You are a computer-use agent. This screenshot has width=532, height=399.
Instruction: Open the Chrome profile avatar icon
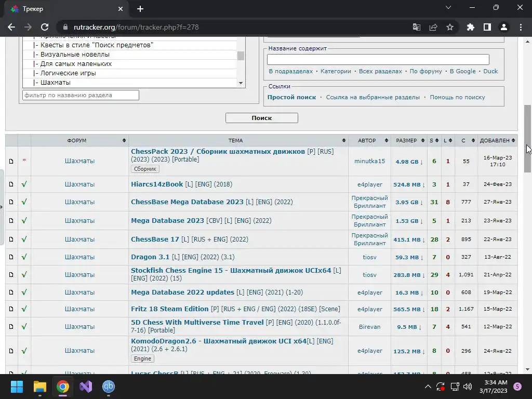pyautogui.click(x=504, y=27)
